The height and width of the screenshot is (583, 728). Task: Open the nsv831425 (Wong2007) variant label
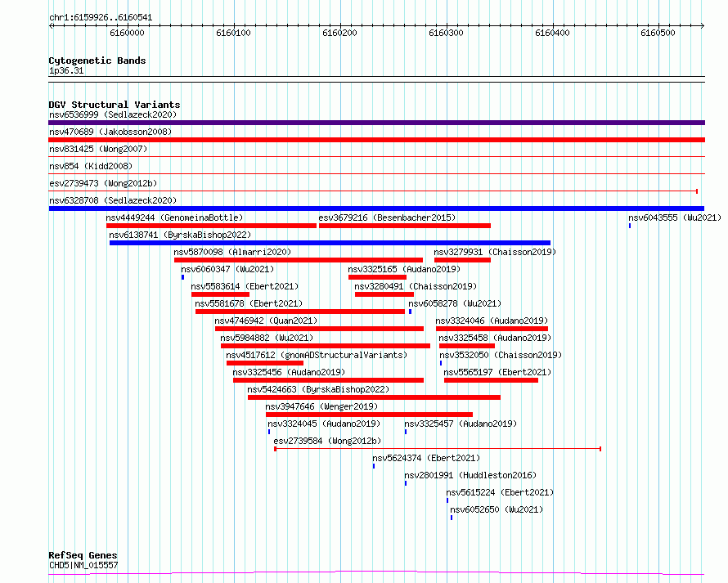[x=98, y=149]
